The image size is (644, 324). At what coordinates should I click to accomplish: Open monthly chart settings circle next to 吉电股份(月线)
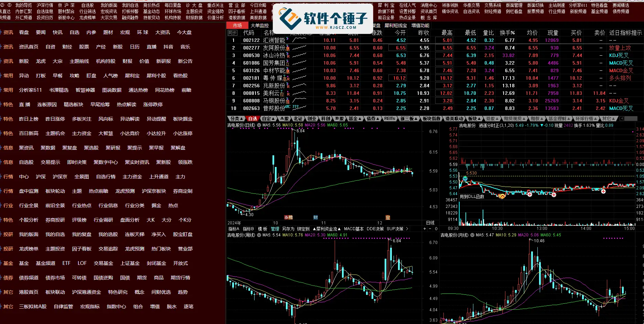(x=472, y=235)
